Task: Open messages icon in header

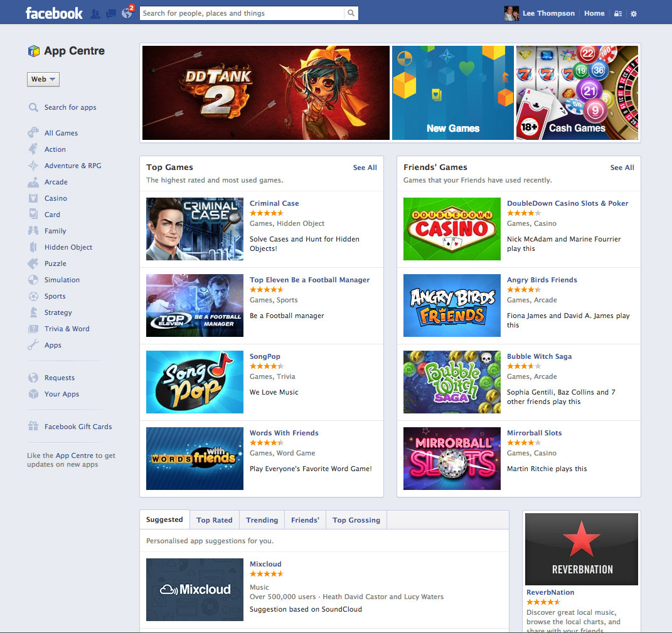Action: (111, 14)
